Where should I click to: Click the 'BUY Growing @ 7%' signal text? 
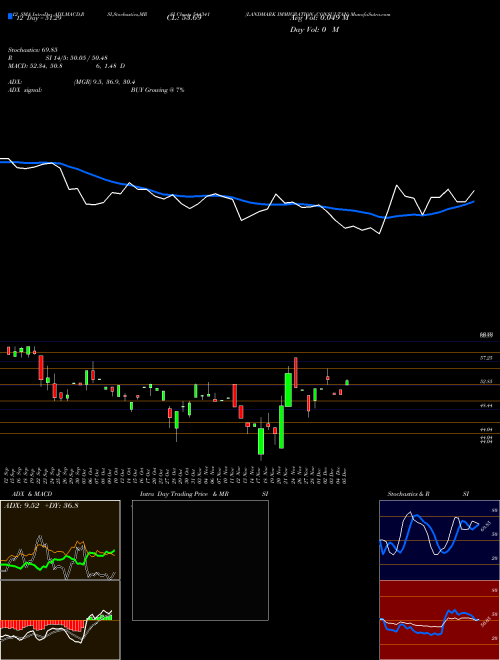click(x=157, y=90)
